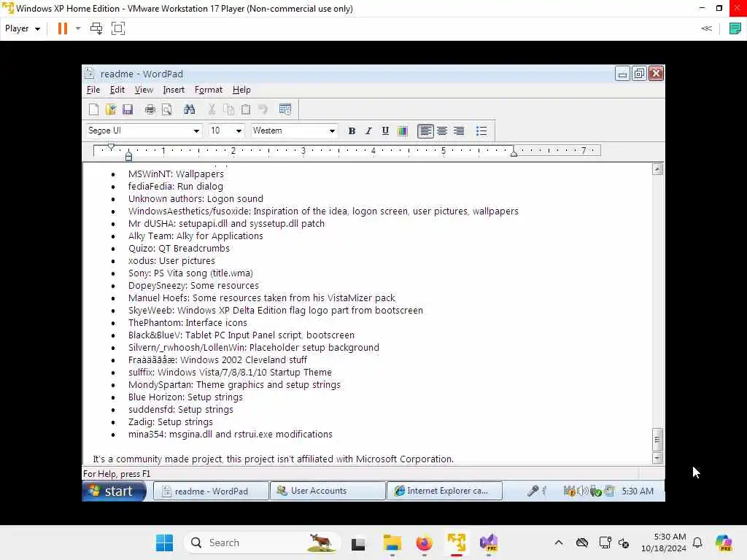
Task: Click the line 'Zadig: Setup strings'
Action: coord(170,421)
